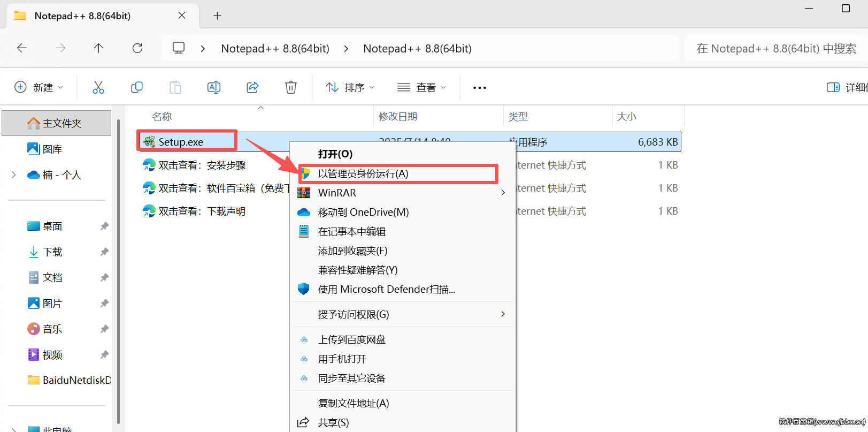Click the forward navigation arrow
This screenshot has width=868, height=432.
pyautogui.click(x=60, y=48)
